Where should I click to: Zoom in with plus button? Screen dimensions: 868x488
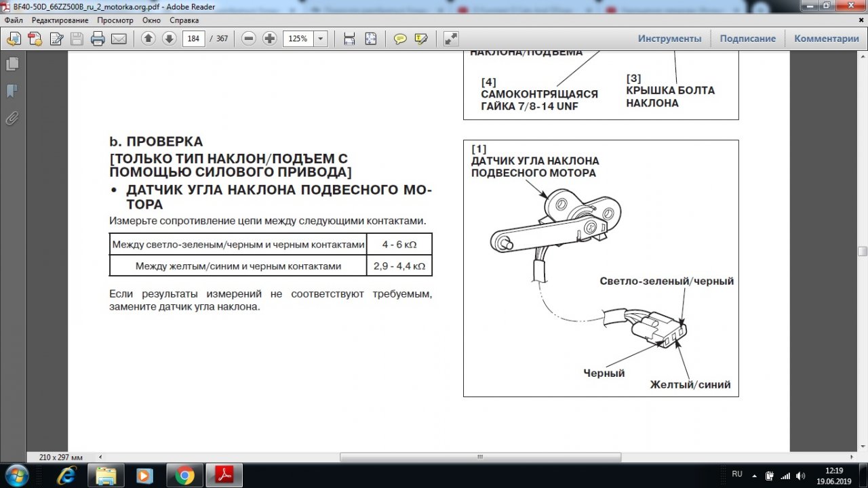(269, 39)
